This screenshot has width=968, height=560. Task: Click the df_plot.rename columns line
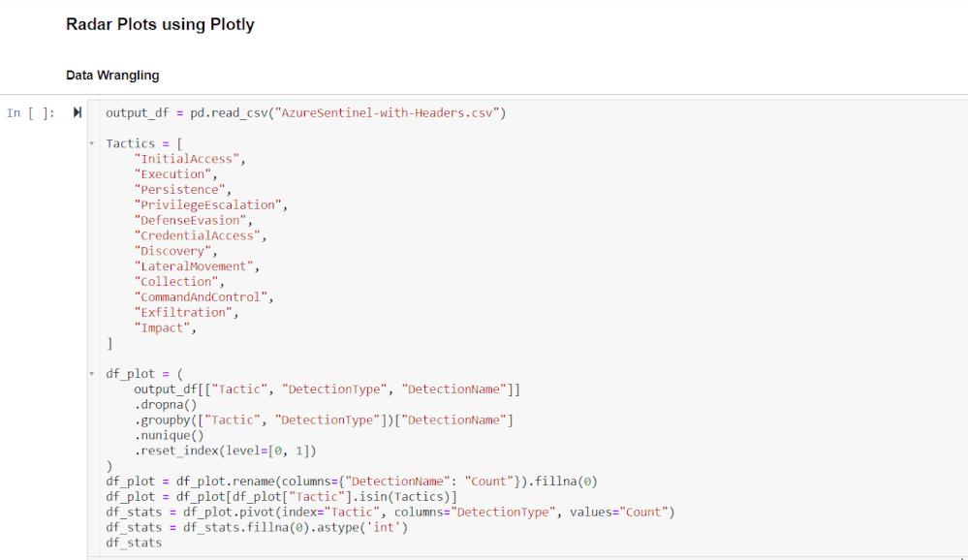352,482
